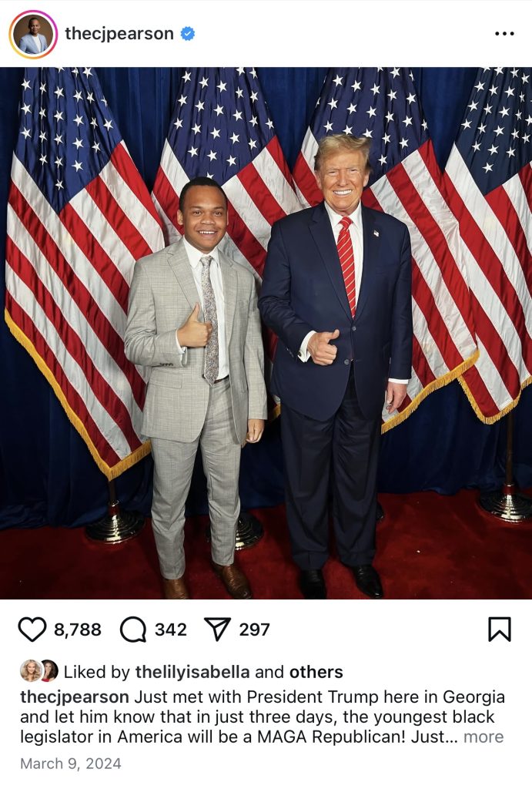
Task: View the 297 shares count
Action: 254,630
